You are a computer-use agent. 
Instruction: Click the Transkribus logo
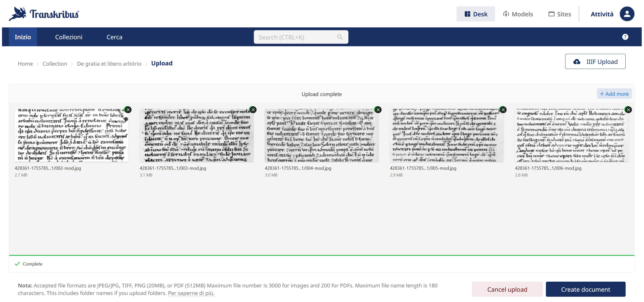tap(44, 14)
